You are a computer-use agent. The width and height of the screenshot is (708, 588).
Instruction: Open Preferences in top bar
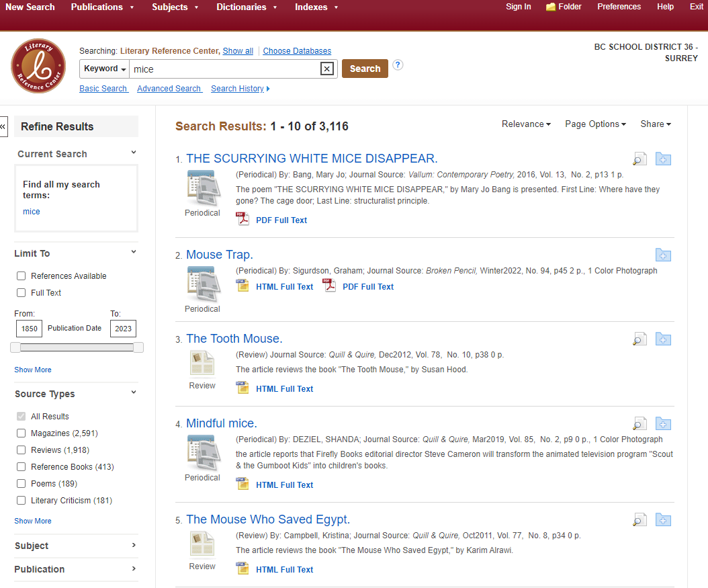point(619,7)
